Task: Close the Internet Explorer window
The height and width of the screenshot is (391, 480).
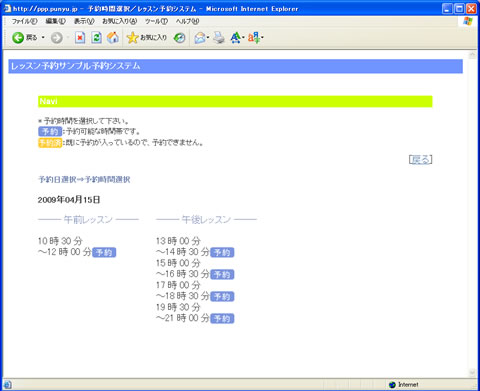Action: [471, 8]
